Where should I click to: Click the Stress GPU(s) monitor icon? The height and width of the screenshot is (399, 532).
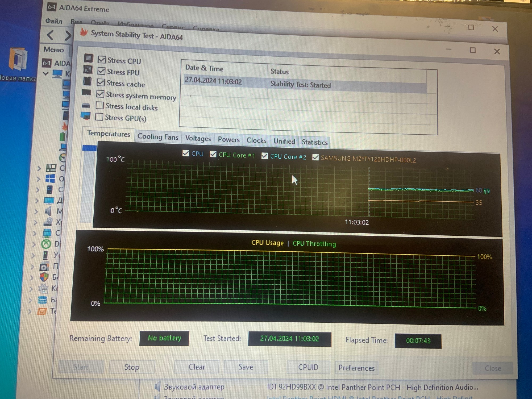[x=85, y=116]
